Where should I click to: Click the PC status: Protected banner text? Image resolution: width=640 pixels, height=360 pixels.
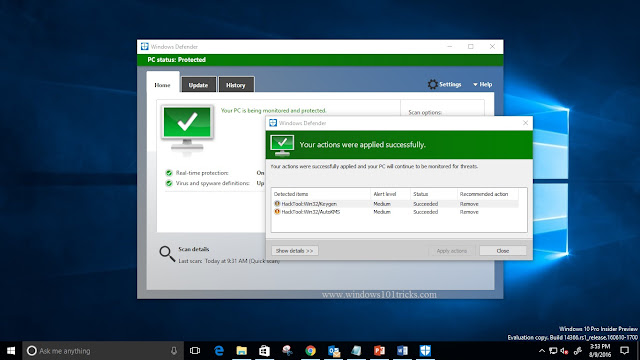(176, 60)
